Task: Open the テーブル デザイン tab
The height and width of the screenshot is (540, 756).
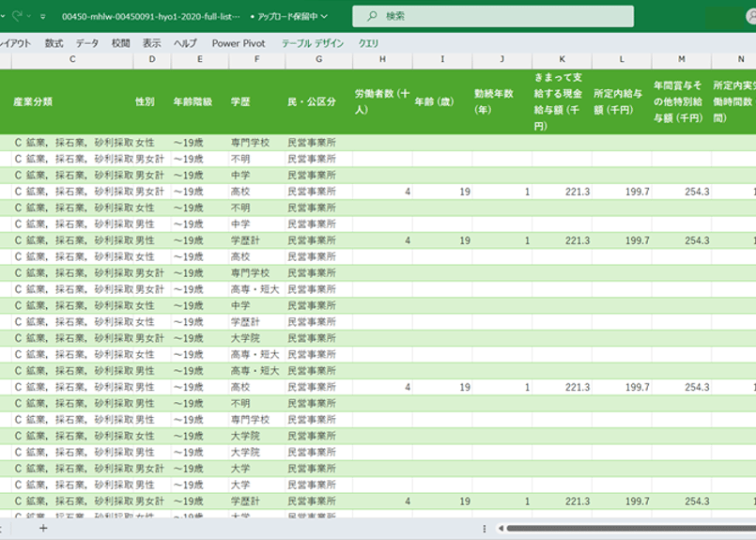Action: click(x=313, y=43)
